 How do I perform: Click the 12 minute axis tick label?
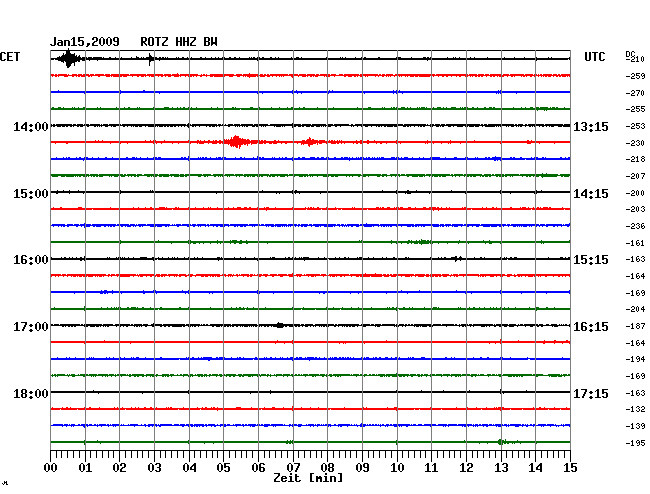pos(466,467)
